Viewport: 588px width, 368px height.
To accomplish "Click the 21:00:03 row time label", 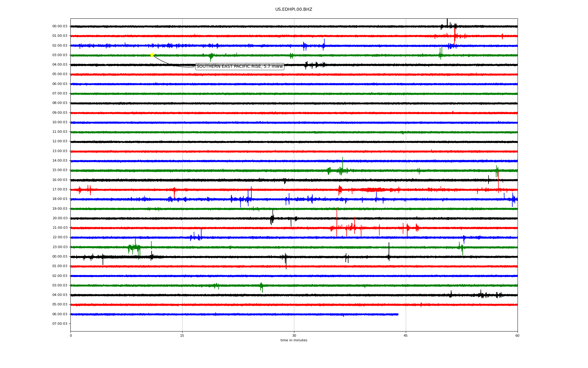I will pyautogui.click(x=60, y=228).
